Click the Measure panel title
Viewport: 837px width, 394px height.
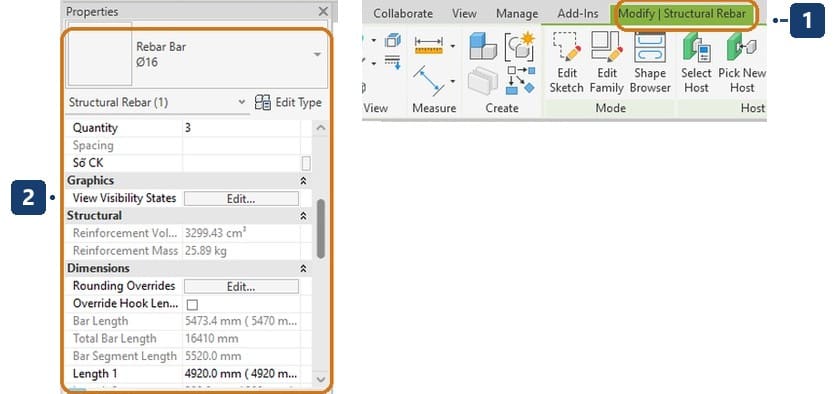[434, 108]
